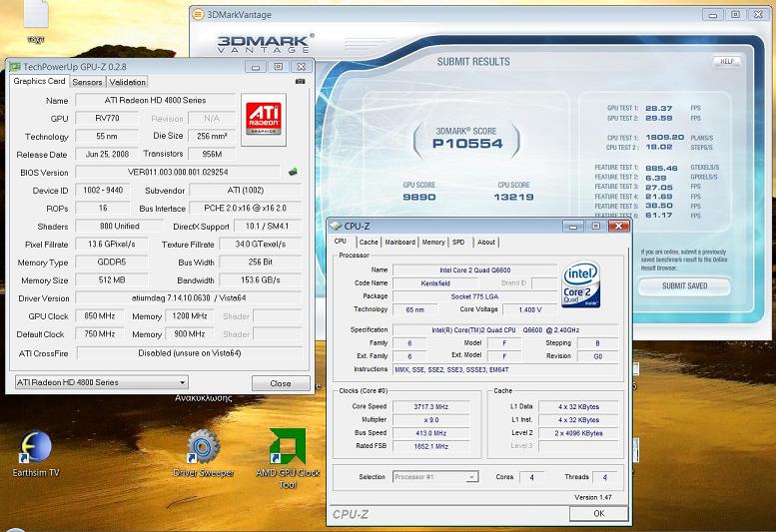Viewport: 776px width, 532px height.
Task: Click the Core Voltage 1.408 V value
Action: click(x=530, y=309)
